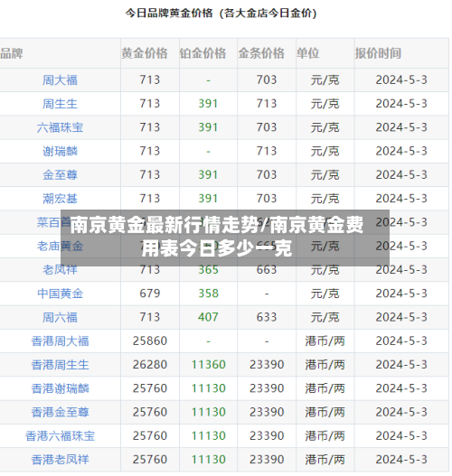Select 老凤祥 gold bar price 663

click(x=267, y=269)
